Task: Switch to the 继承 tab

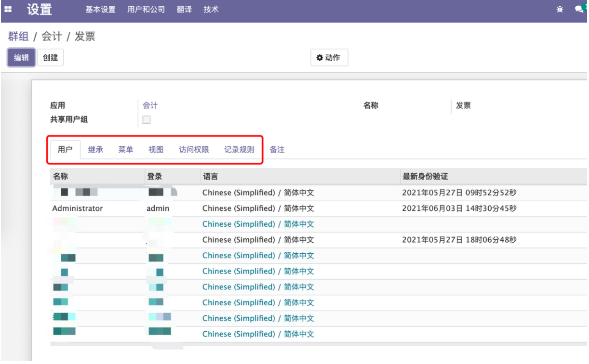Action: (95, 150)
